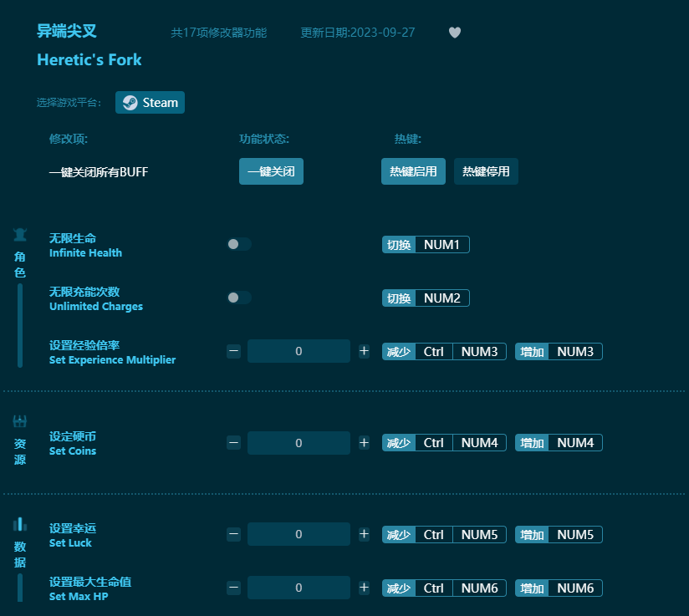The width and height of the screenshot is (689, 616).
Task: Click the Steam logo inside the platform button
Action: pos(130,102)
